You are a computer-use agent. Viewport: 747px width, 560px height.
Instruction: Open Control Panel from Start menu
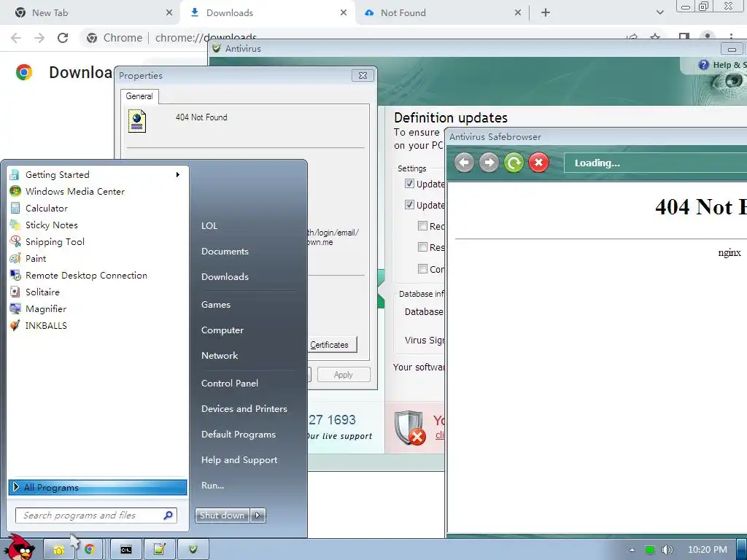[x=230, y=383]
